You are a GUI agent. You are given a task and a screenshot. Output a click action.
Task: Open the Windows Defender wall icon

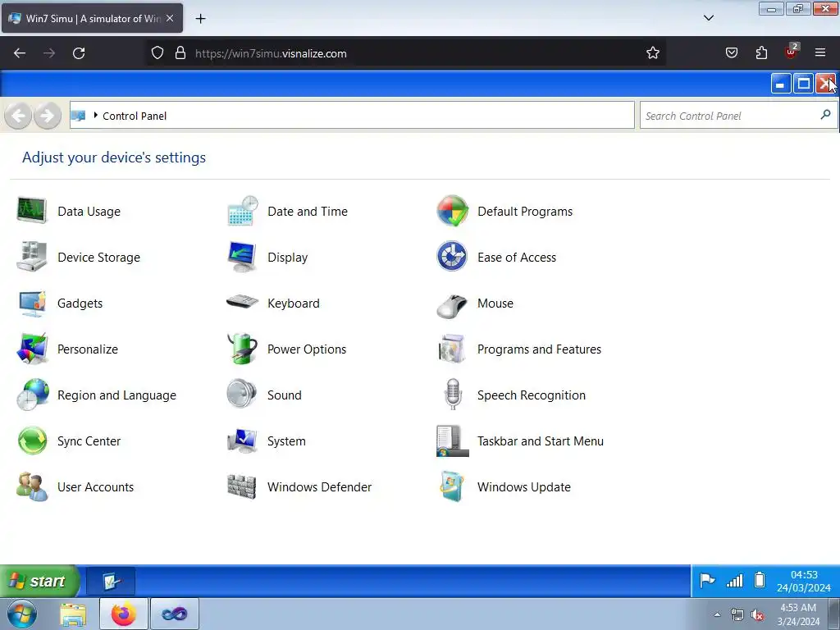point(242,487)
